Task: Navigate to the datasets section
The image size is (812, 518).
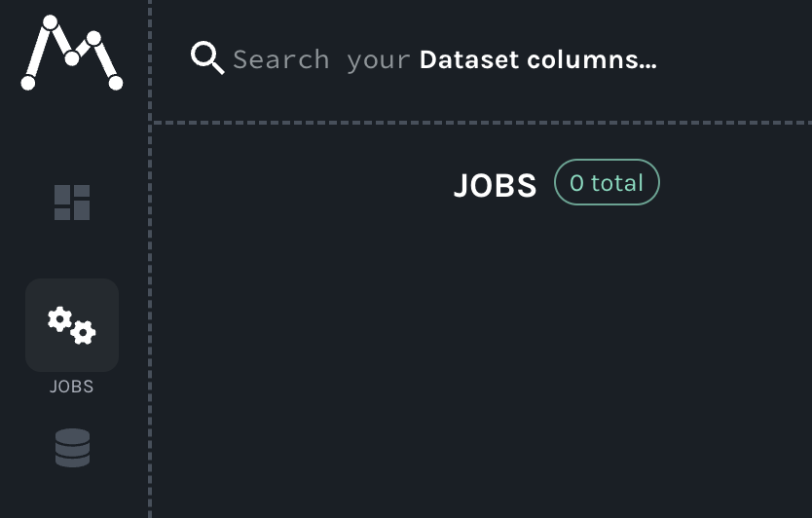Action: pyautogui.click(x=72, y=448)
